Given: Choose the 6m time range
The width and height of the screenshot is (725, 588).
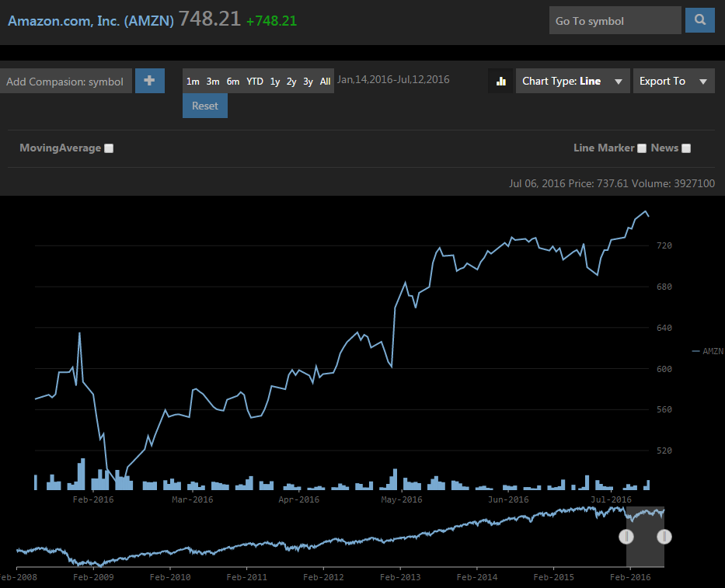Looking at the screenshot, I should (233, 82).
